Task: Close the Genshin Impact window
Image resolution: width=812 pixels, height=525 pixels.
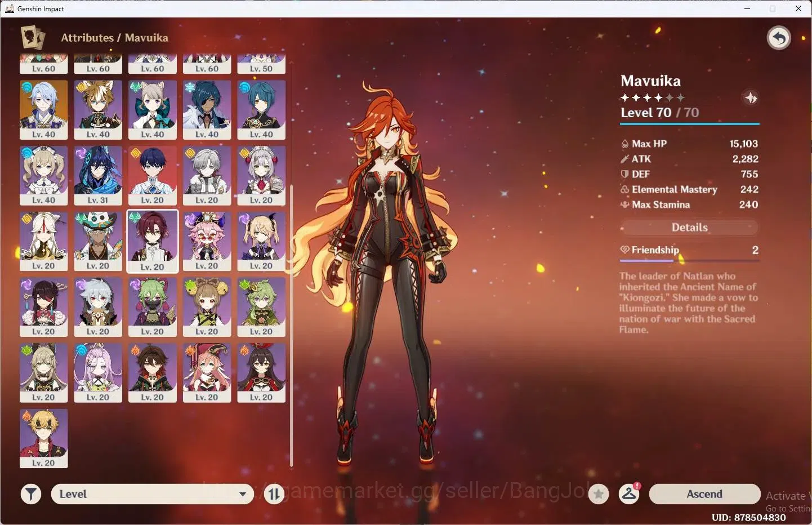Action: (x=798, y=8)
